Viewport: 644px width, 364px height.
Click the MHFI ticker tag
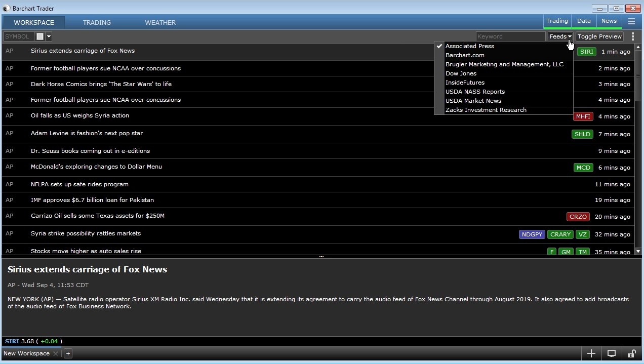pyautogui.click(x=583, y=116)
